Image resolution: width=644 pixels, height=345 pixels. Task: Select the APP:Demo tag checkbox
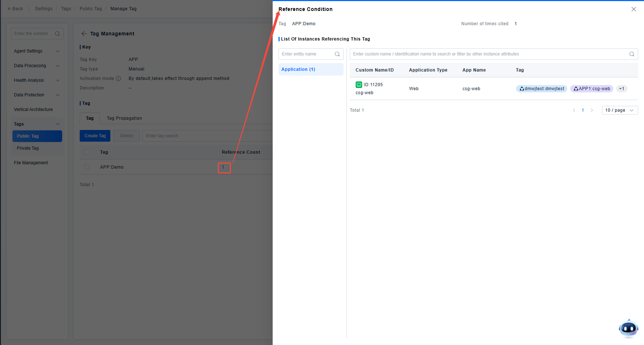[x=87, y=167]
